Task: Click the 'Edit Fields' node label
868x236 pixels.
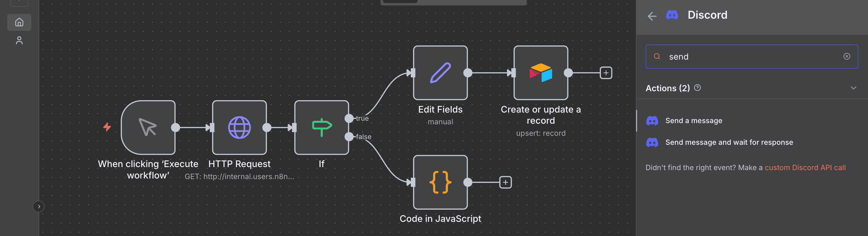Action: 440,109
